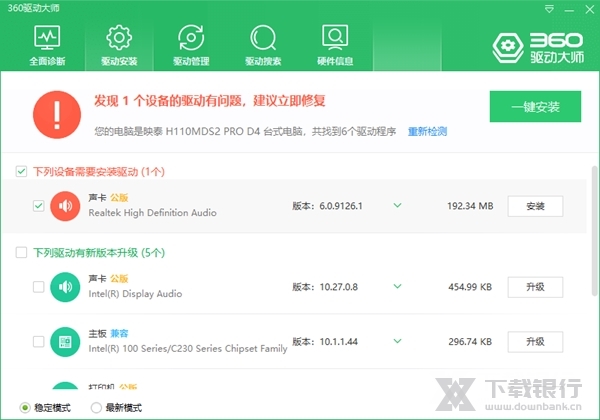
Task: Click the green Intel Display Audio speaker icon
Action: tap(65, 287)
